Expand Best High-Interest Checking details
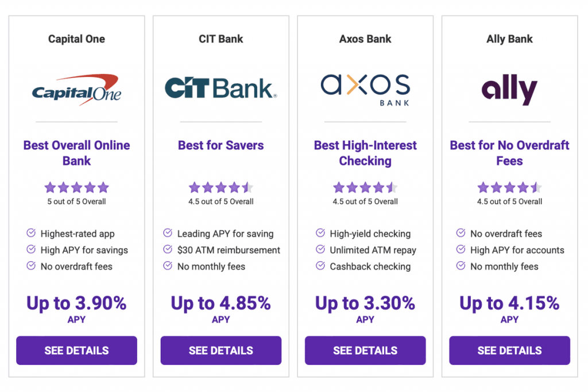The width and height of the screenshot is (588, 392). click(x=365, y=153)
